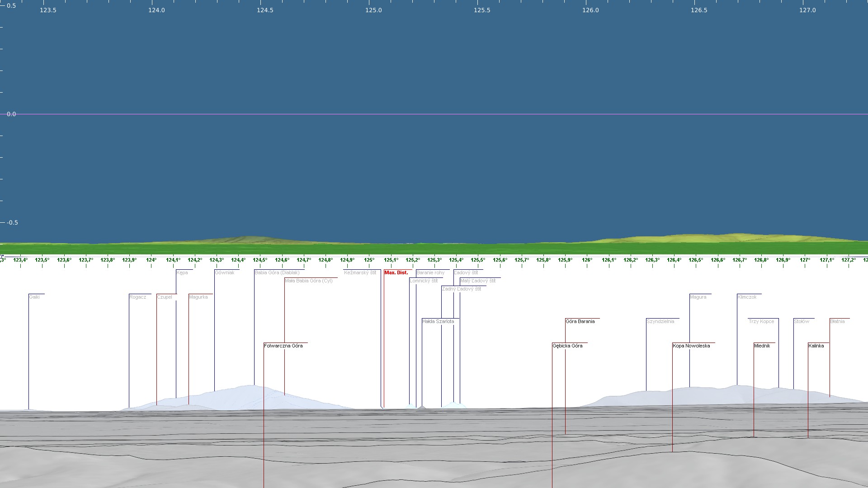
Task: Click the 123.5 tick on top azimuth axis
Action: pos(48,10)
